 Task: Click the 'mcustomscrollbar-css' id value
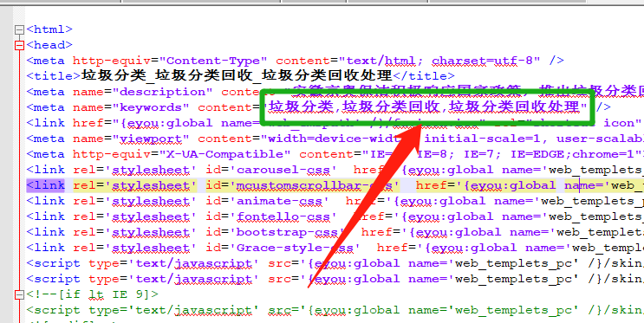tap(314, 185)
